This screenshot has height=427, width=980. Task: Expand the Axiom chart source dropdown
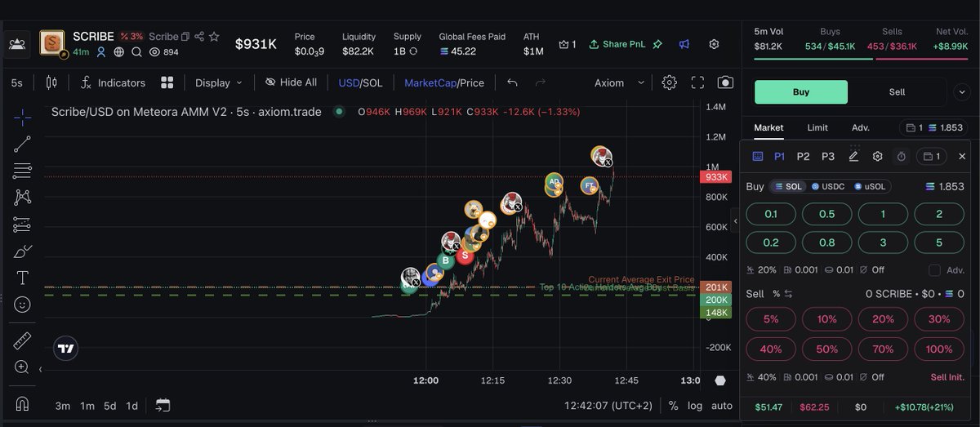coord(619,82)
